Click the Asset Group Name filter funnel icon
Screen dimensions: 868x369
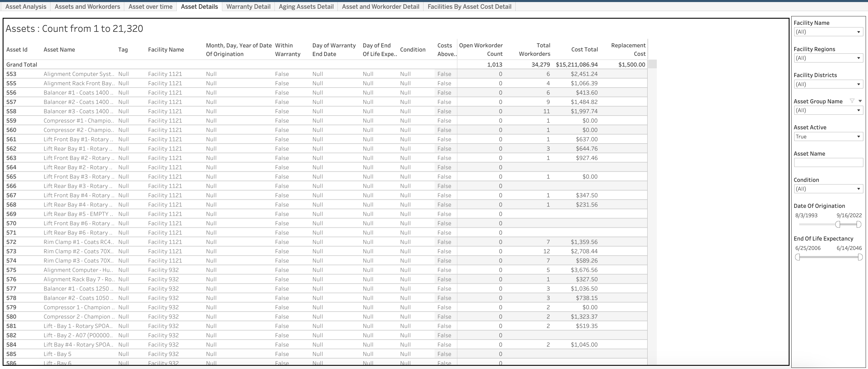852,101
